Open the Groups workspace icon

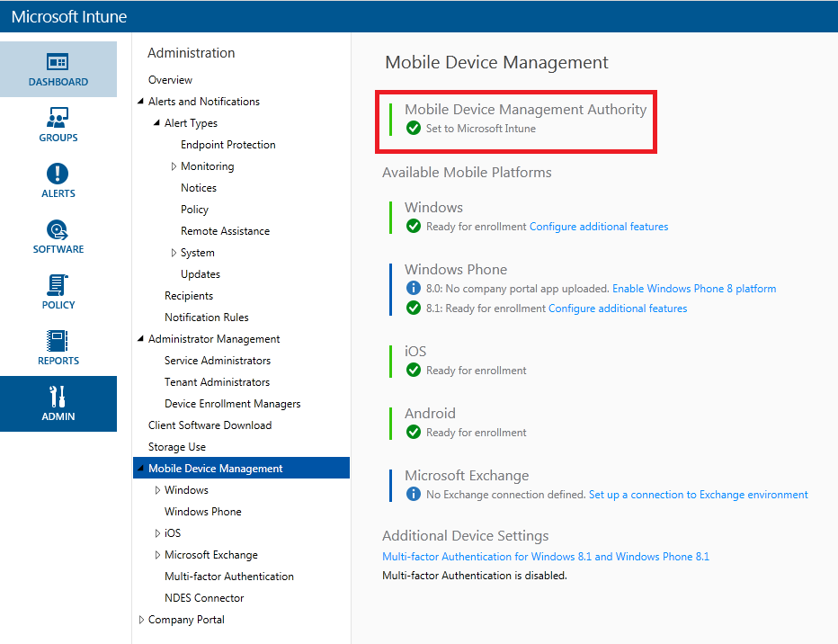pyautogui.click(x=58, y=118)
